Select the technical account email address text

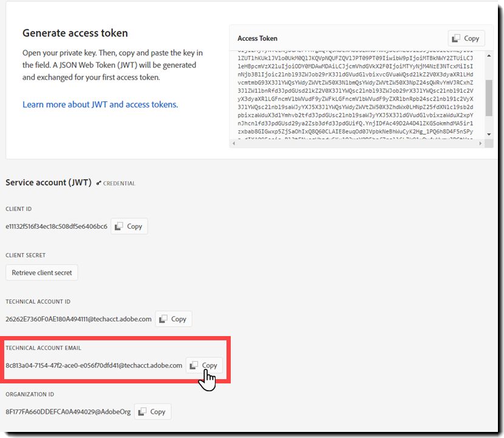pos(94,365)
